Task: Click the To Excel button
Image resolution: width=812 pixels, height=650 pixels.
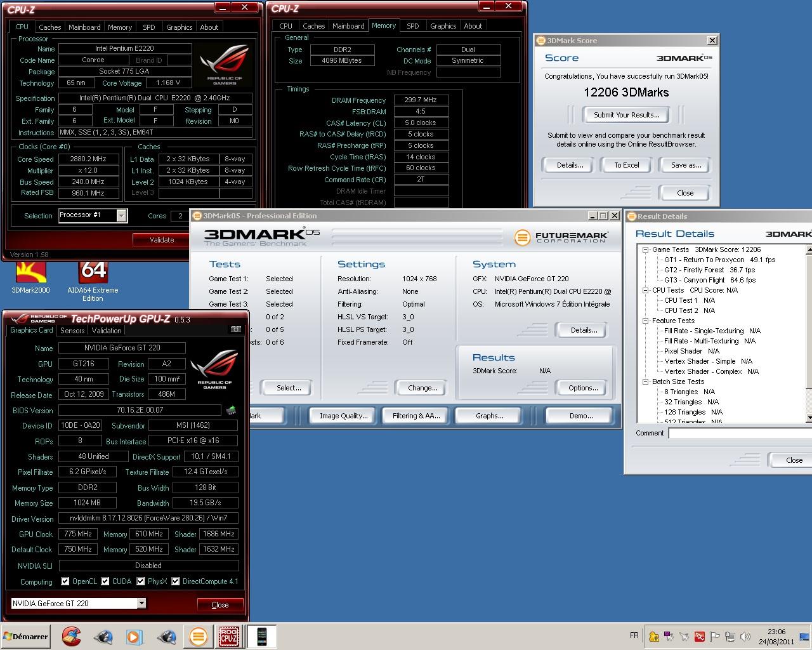Action: click(x=626, y=165)
